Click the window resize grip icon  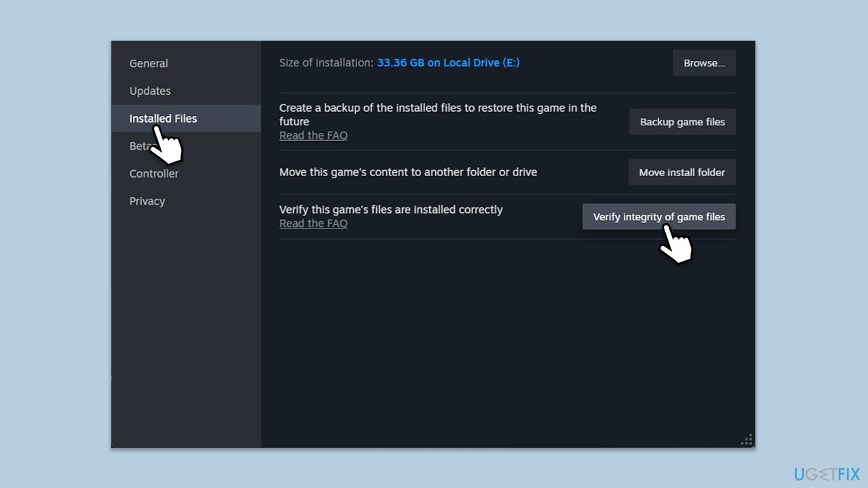point(747,439)
